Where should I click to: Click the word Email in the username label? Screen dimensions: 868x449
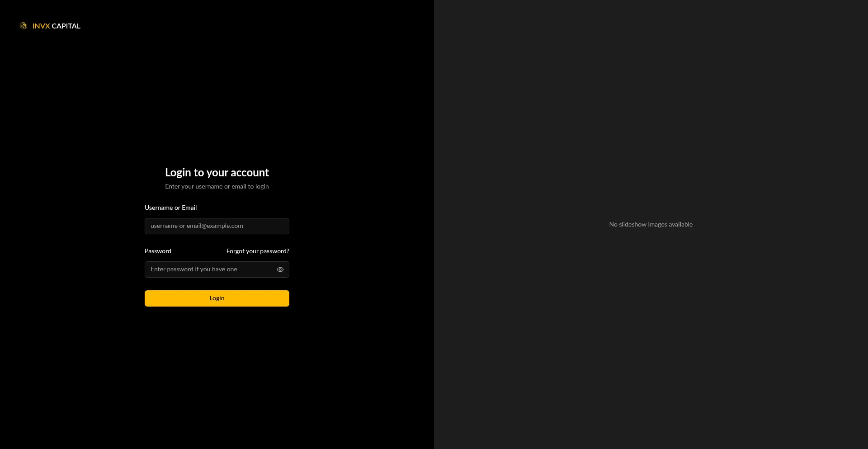pyautogui.click(x=189, y=208)
